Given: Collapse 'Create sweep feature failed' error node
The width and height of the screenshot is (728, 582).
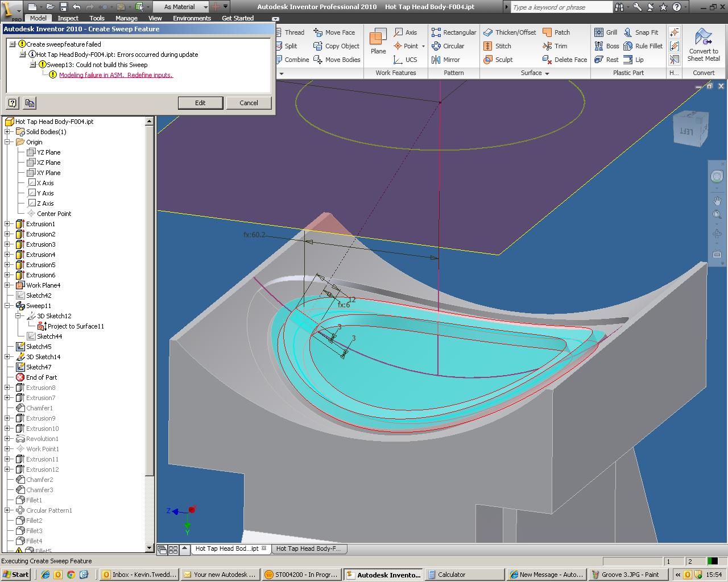Looking at the screenshot, I should [x=13, y=44].
